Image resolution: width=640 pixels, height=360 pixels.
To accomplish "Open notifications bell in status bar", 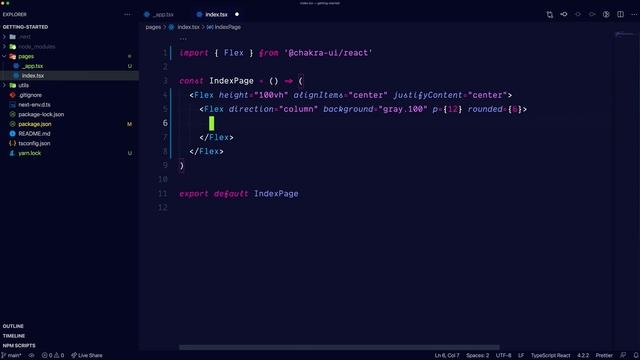I will (636, 355).
